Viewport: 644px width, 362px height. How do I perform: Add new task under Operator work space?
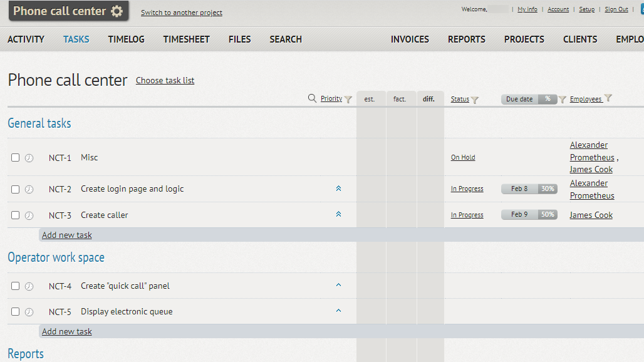pos(67,332)
